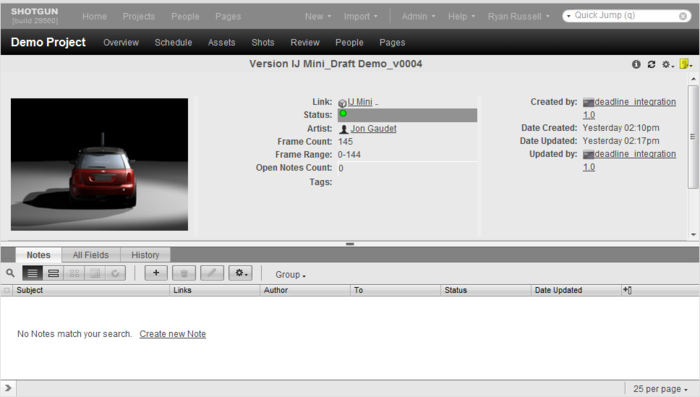Viewport: 700px width, 397px height.
Task: Open the Group dropdown
Action: tap(290, 275)
